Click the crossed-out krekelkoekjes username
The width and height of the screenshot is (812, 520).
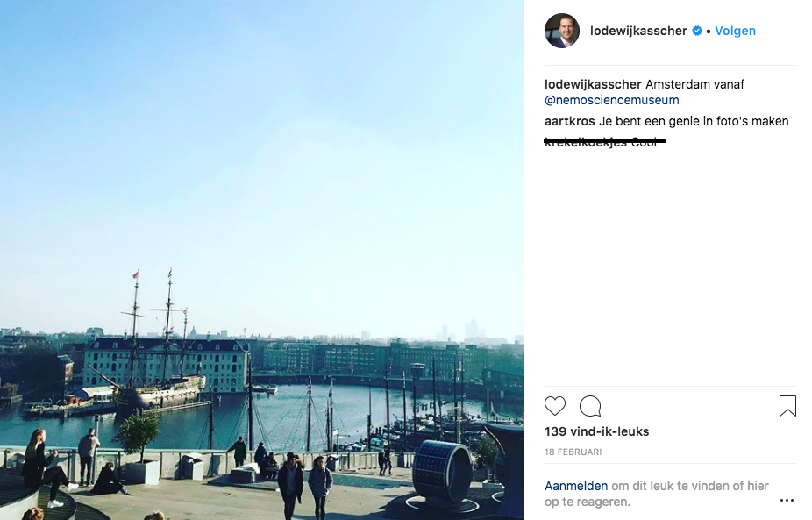click(x=586, y=142)
